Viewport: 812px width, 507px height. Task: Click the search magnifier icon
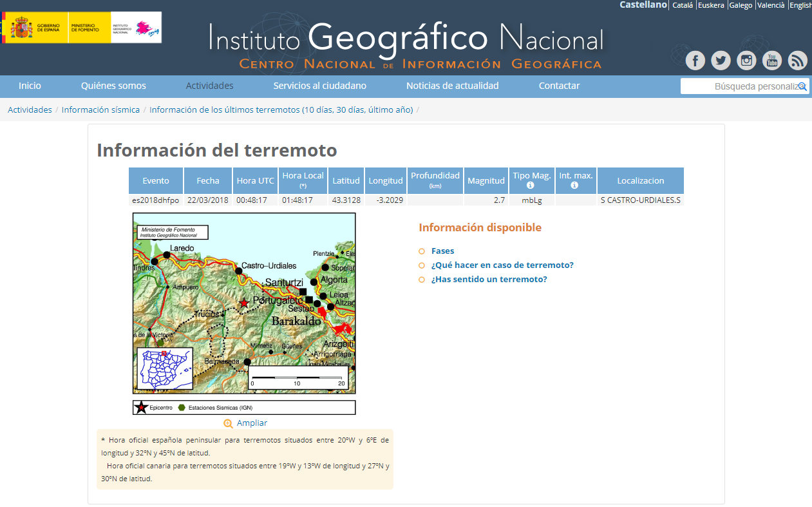(x=802, y=86)
